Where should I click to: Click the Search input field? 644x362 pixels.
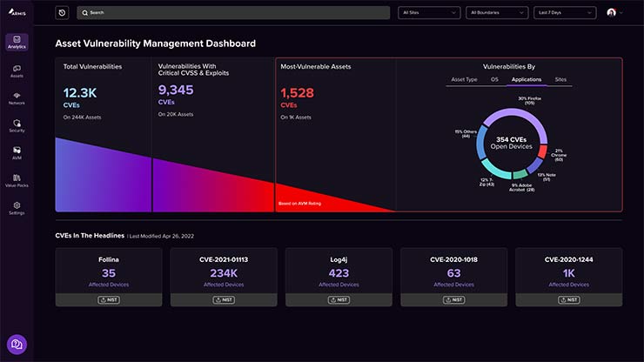click(233, 13)
